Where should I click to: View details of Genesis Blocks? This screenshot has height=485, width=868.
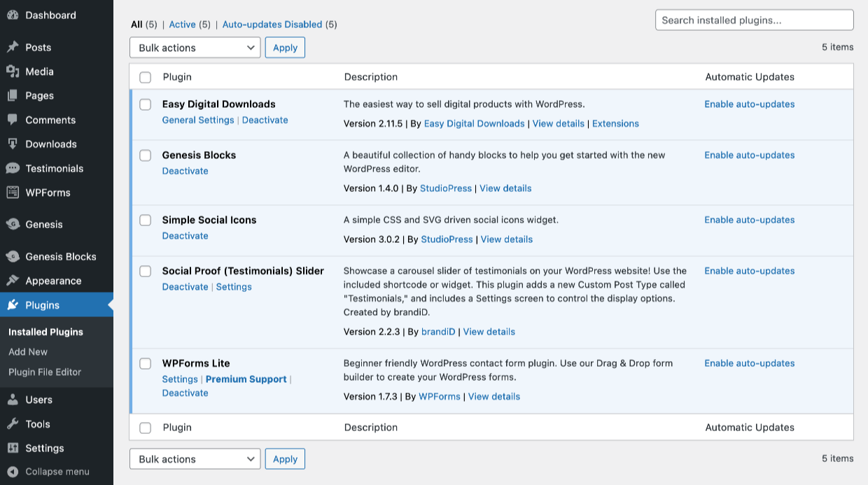[x=505, y=188]
